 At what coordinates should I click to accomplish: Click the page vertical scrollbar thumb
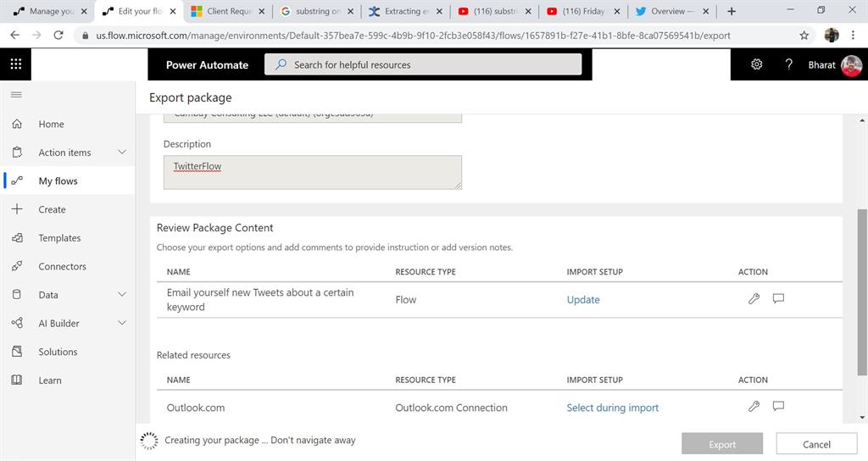click(862, 292)
